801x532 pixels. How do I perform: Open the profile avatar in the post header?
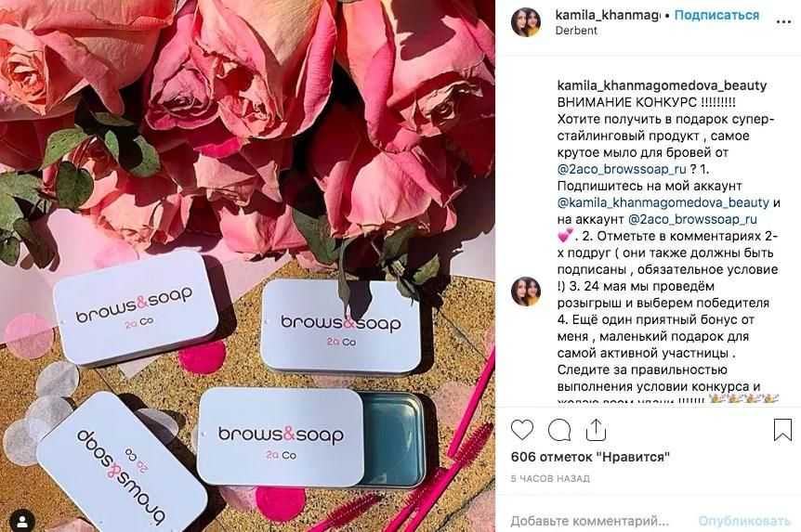pyautogui.click(x=526, y=22)
